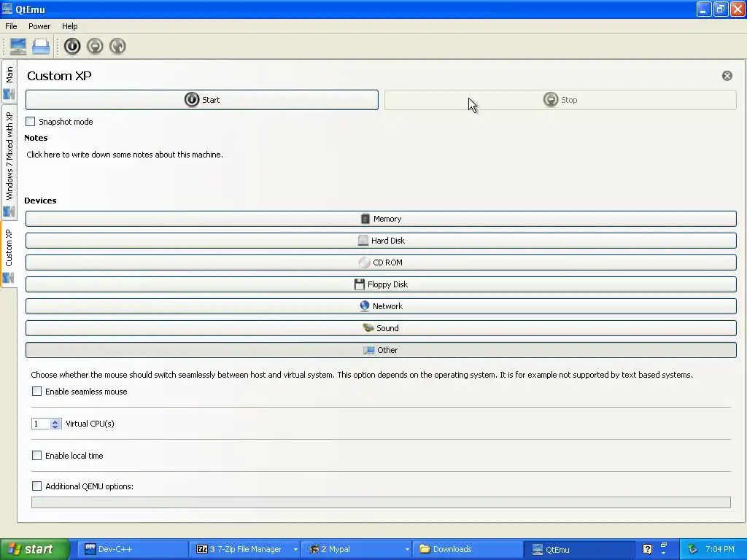
Task: Open Mypal taskbar group
Action: 356,549
